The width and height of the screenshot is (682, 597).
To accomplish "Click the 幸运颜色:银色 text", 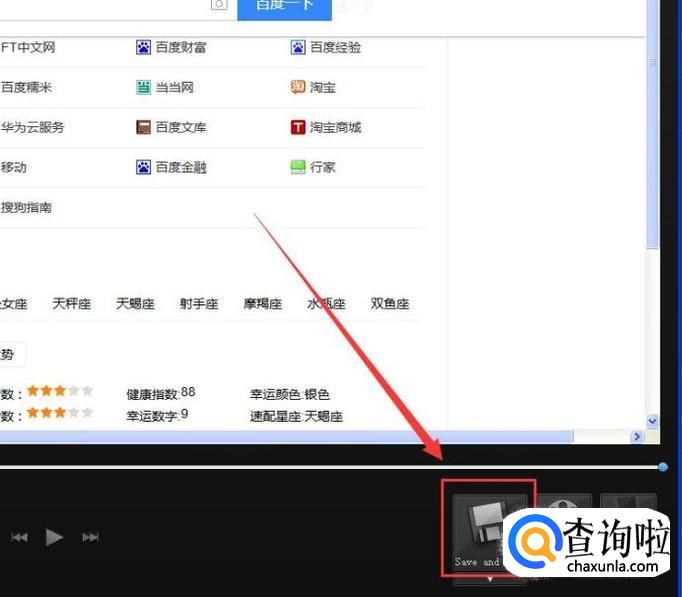I will click(x=290, y=394).
